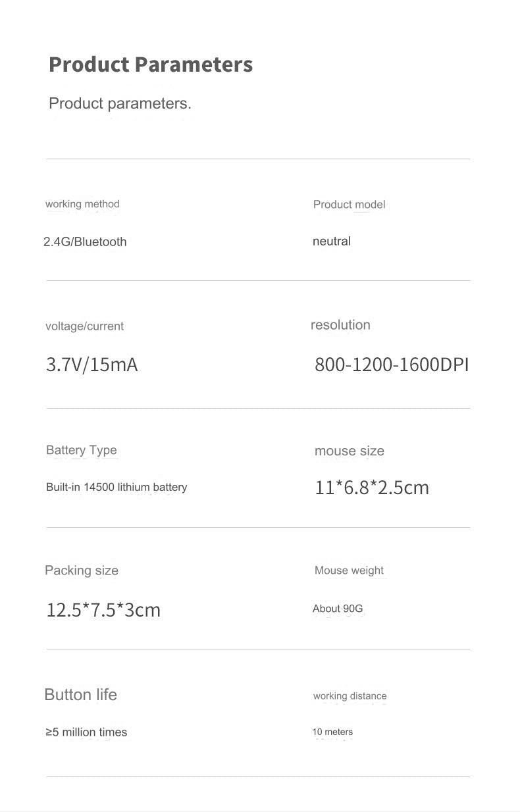The image size is (520, 812).
Task: Click 'Built-in 14500 lithium battery' text
Action: [117, 487]
